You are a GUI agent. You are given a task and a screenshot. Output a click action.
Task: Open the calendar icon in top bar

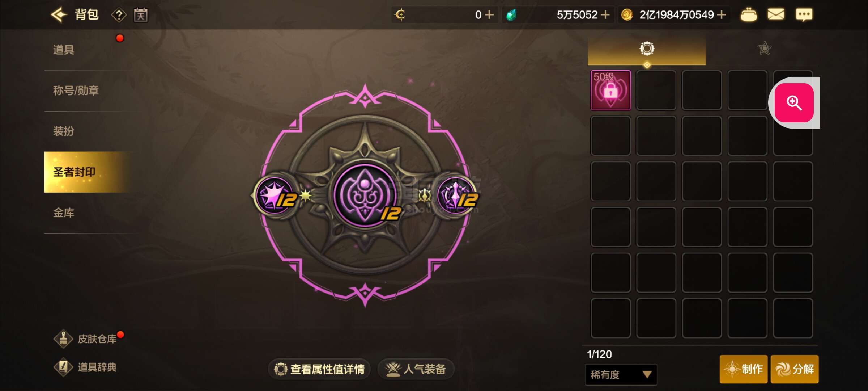[x=141, y=15]
